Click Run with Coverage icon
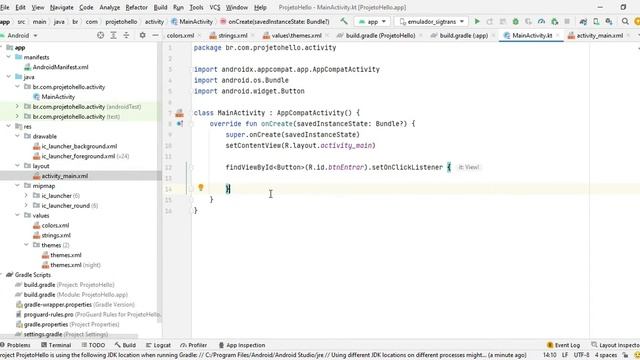The width and height of the screenshot is (640, 360). point(529,22)
